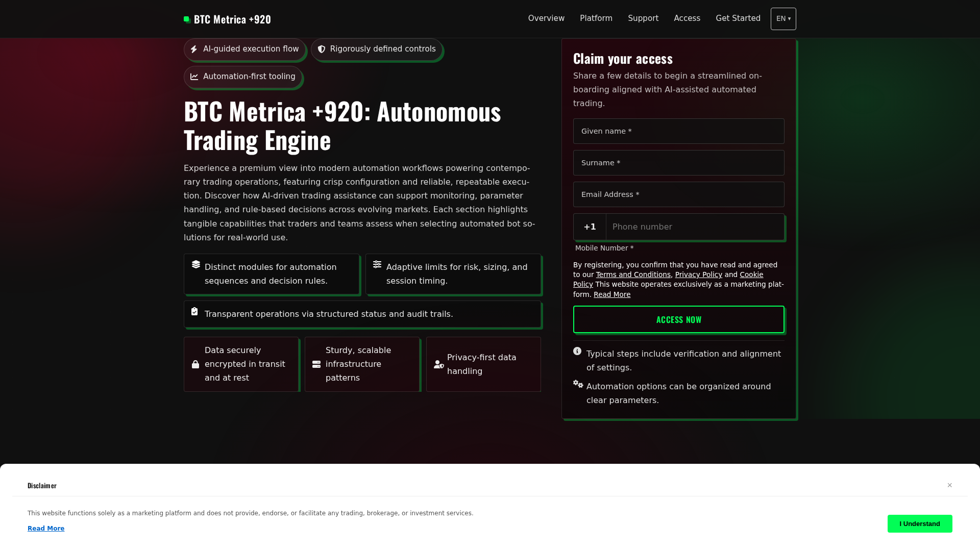980x551 pixels.
Task: Click the Privacy-first data handling text
Action: click(x=482, y=364)
